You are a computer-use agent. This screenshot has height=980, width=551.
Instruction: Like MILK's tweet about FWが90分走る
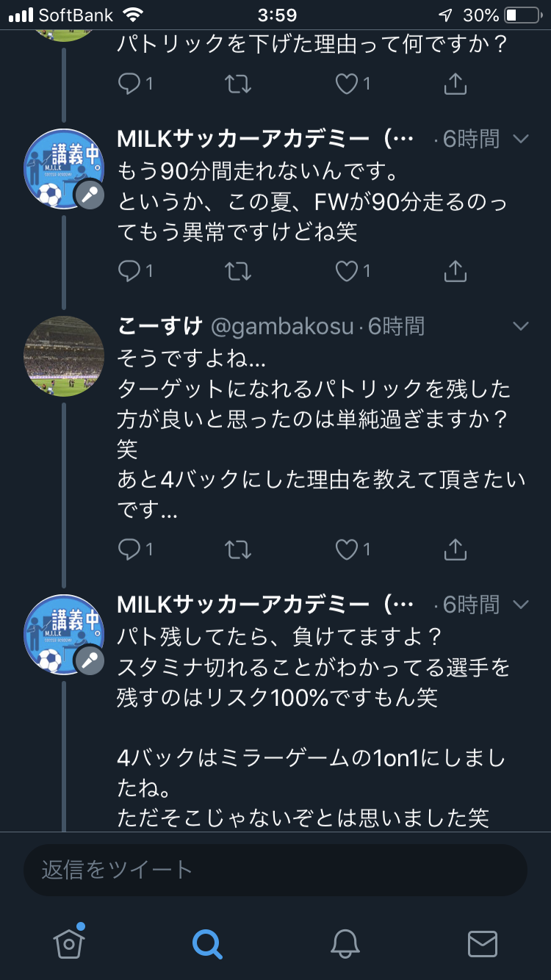point(346,271)
